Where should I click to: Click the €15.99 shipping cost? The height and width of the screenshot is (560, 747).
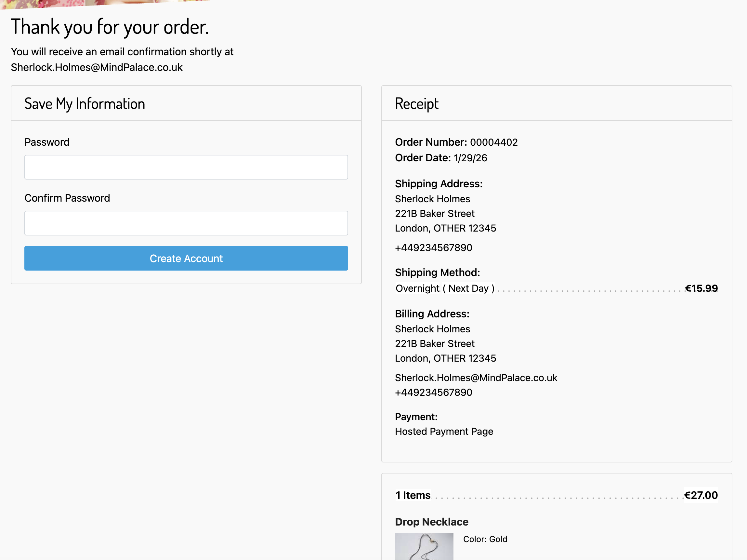pyautogui.click(x=701, y=288)
